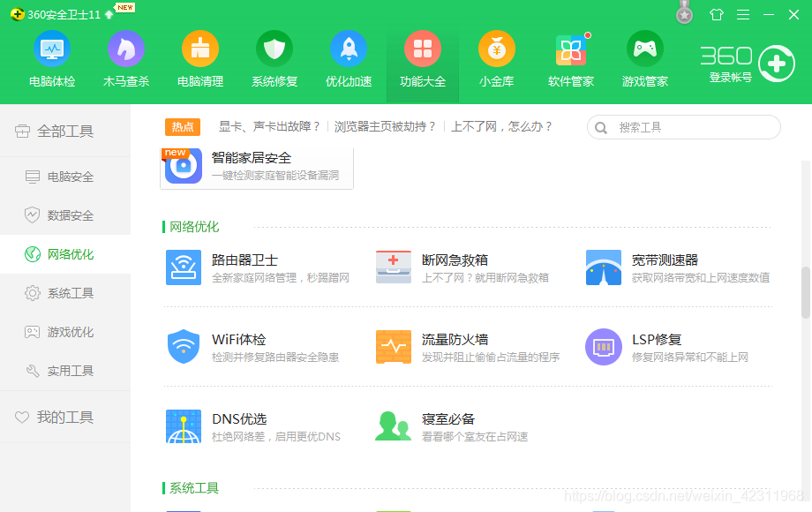The height and width of the screenshot is (512, 812).
Task: Open 电脑体检 from the top toolbar
Action: (52, 59)
